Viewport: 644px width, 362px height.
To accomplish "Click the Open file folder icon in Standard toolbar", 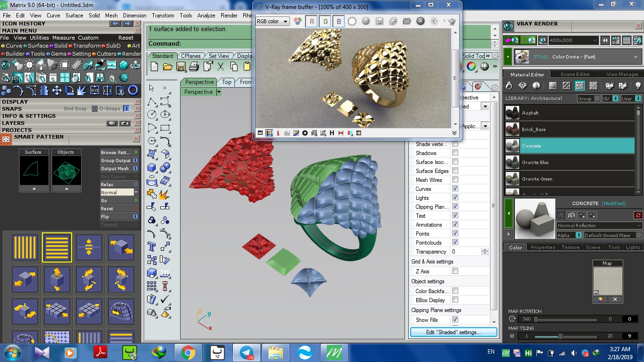I will click(x=167, y=66).
